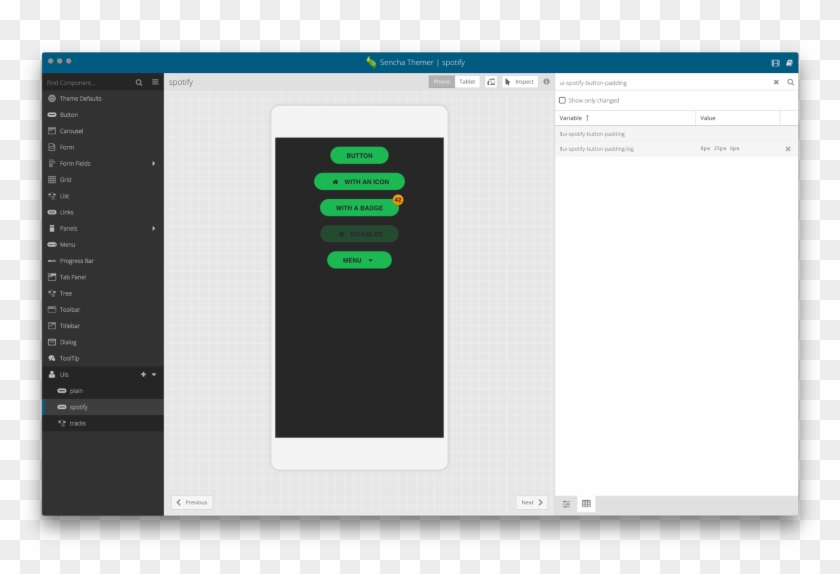The width and height of the screenshot is (840, 574).
Task: Click the variable search magnifier icon
Action: pyautogui.click(x=790, y=82)
